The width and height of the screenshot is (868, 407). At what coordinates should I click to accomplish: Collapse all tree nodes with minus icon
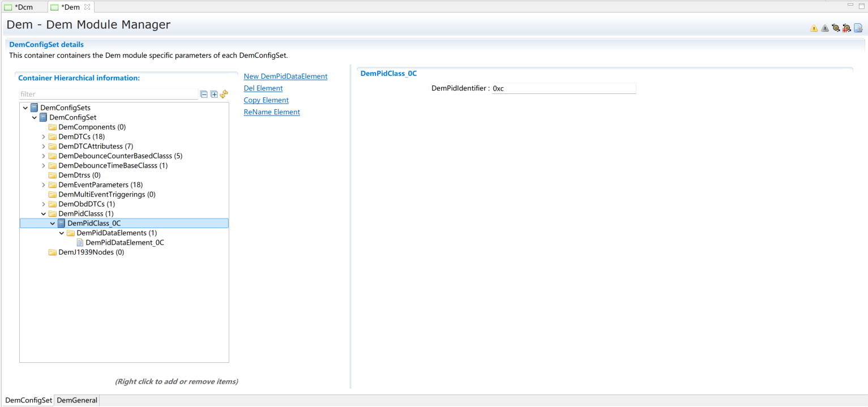(204, 94)
